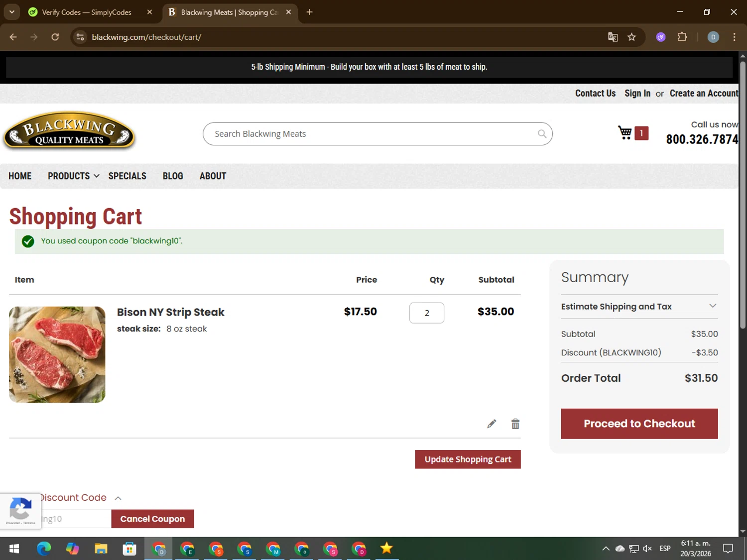Open a new browser tab
Screen dimensions: 747x560
310,12
